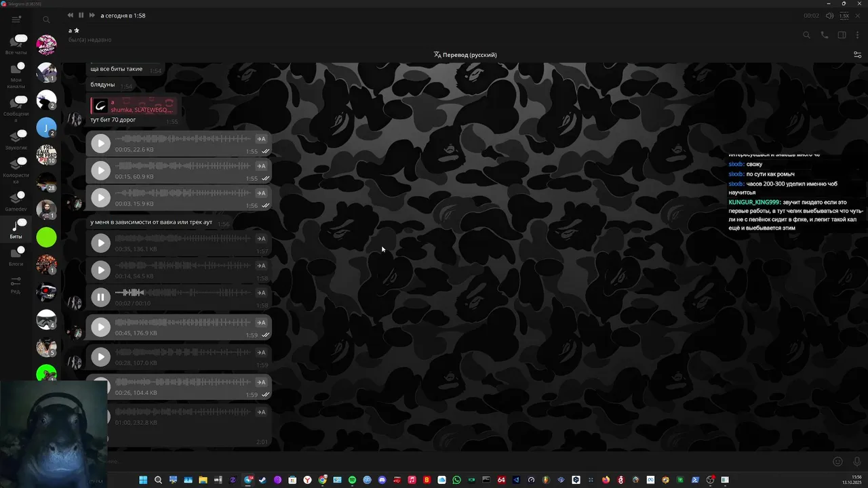
Task: Select the Биты folder
Action: (x=16, y=229)
